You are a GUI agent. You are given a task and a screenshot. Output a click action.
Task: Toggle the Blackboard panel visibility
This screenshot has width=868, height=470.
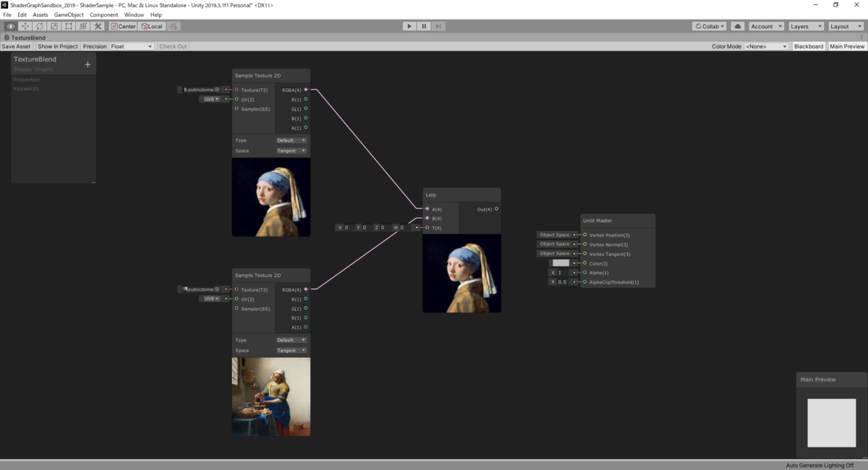[809, 46]
